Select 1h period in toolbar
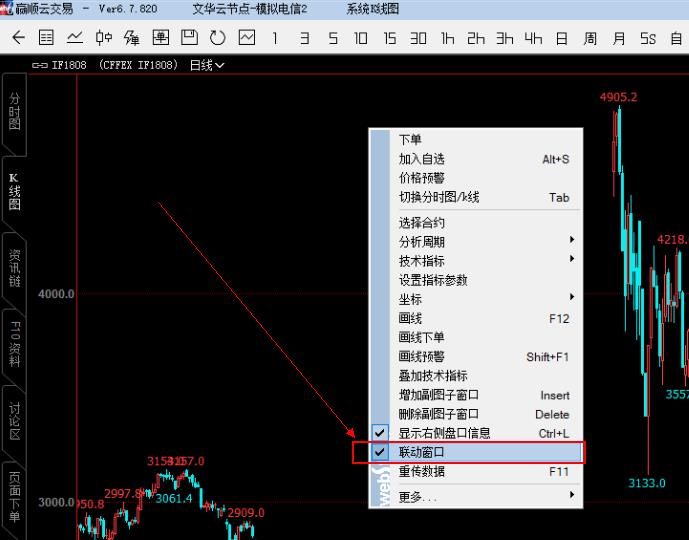 [x=448, y=38]
